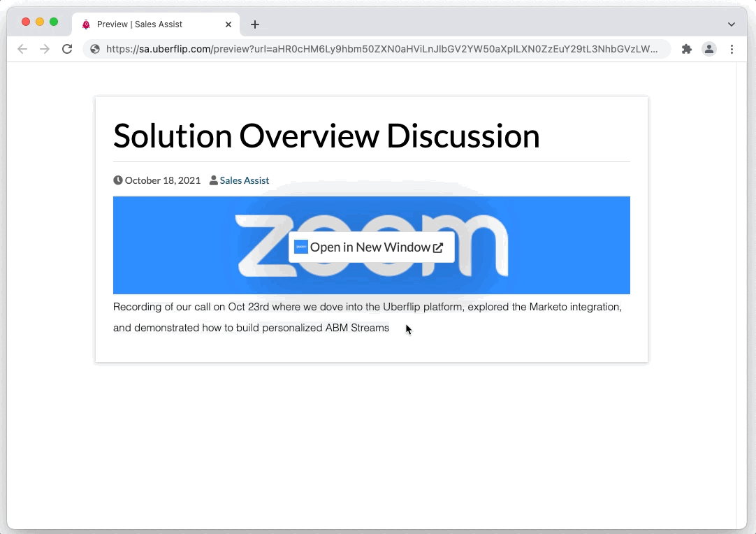Open the Sales Assist author link
The image size is (756, 534).
tap(244, 180)
